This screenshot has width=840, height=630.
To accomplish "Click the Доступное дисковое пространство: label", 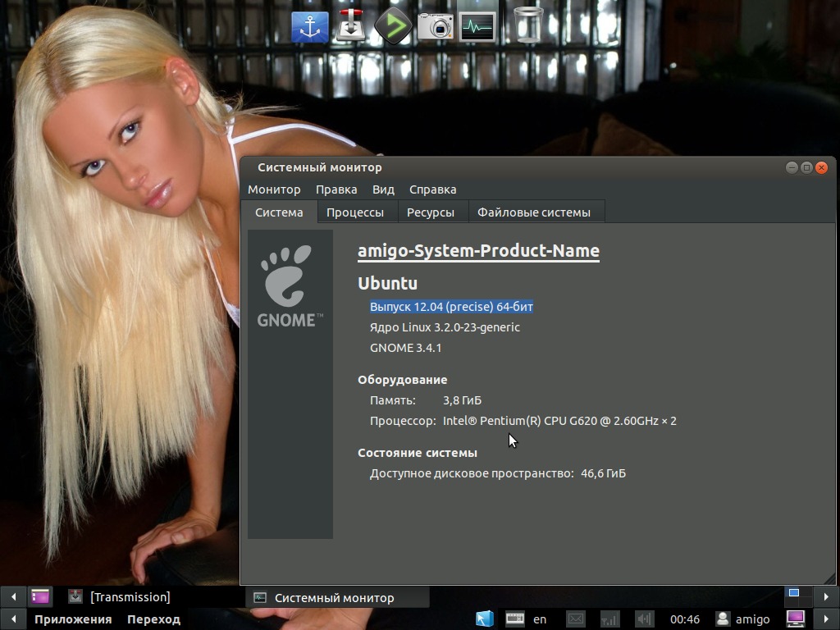I will click(x=472, y=473).
